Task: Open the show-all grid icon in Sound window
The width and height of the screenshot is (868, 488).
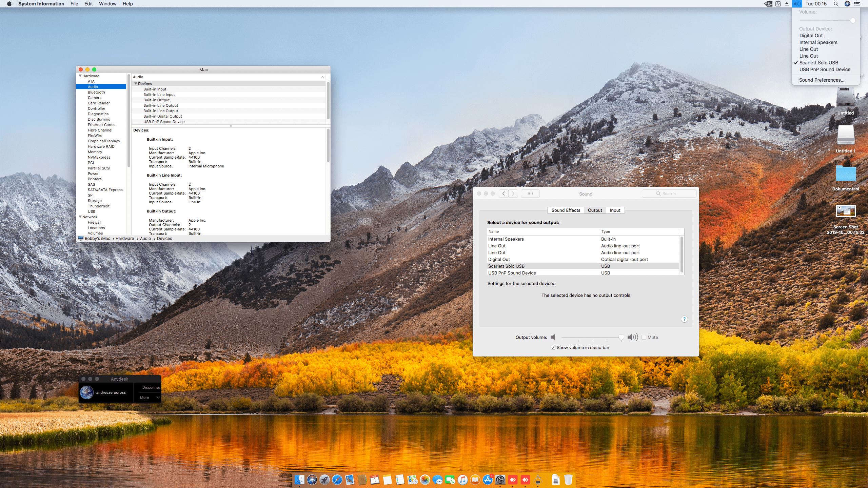Action: (530, 193)
